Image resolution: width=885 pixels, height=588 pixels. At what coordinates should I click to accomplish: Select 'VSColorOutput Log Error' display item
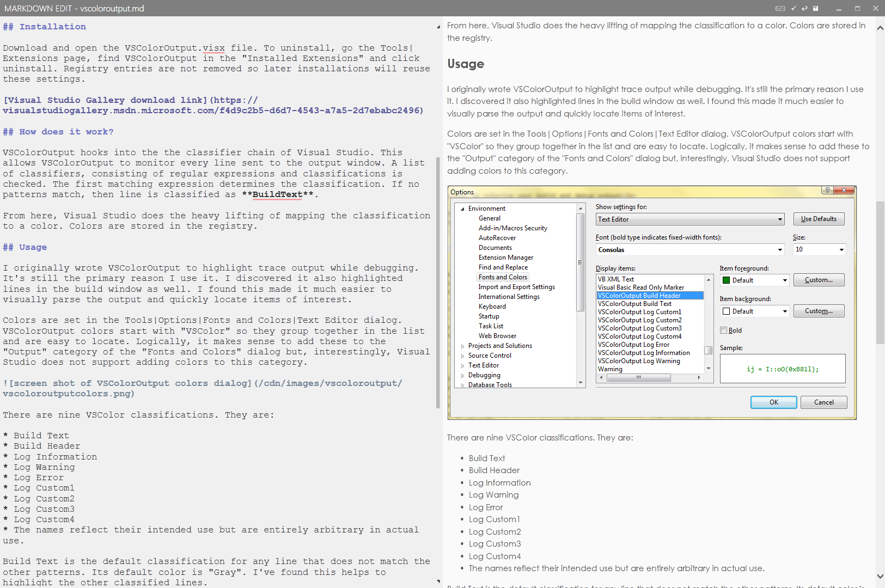633,345
